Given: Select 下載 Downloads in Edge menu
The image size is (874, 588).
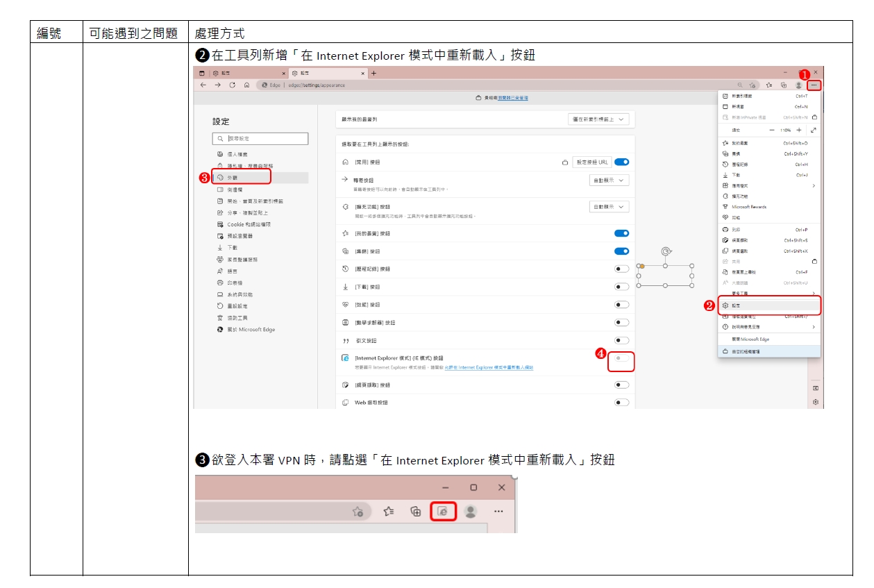Looking at the screenshot, I should click(769, 175).
